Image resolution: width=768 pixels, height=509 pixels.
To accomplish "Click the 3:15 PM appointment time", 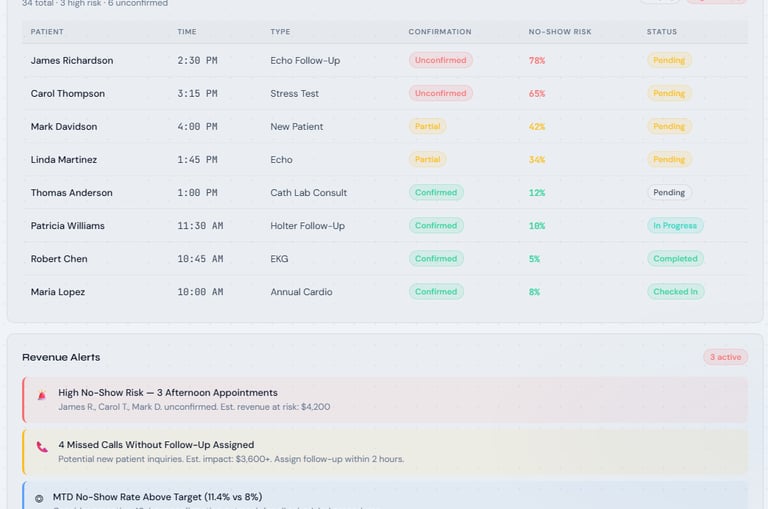I will point(197,94).
